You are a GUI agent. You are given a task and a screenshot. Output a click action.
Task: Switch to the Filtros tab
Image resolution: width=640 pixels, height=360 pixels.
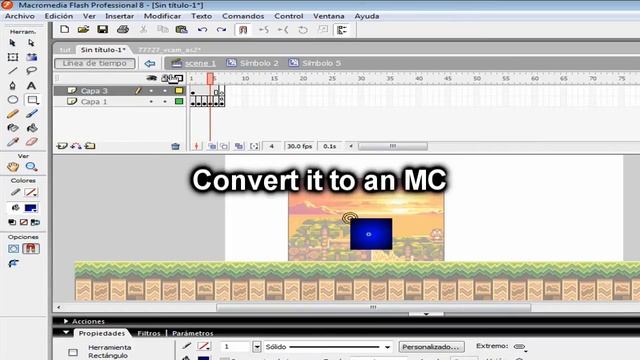tap(149, 333)
